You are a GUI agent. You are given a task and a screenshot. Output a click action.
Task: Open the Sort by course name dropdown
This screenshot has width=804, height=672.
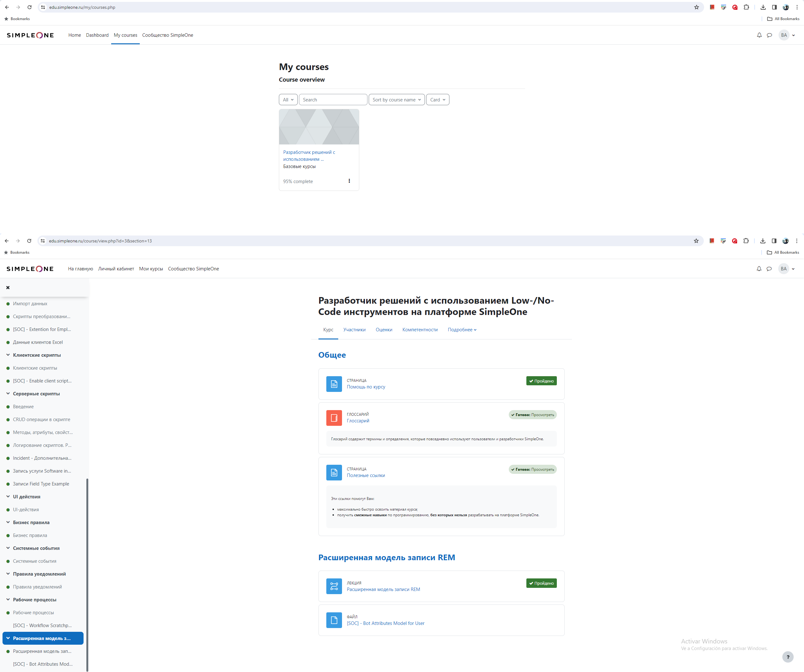(x=396, y=100)
